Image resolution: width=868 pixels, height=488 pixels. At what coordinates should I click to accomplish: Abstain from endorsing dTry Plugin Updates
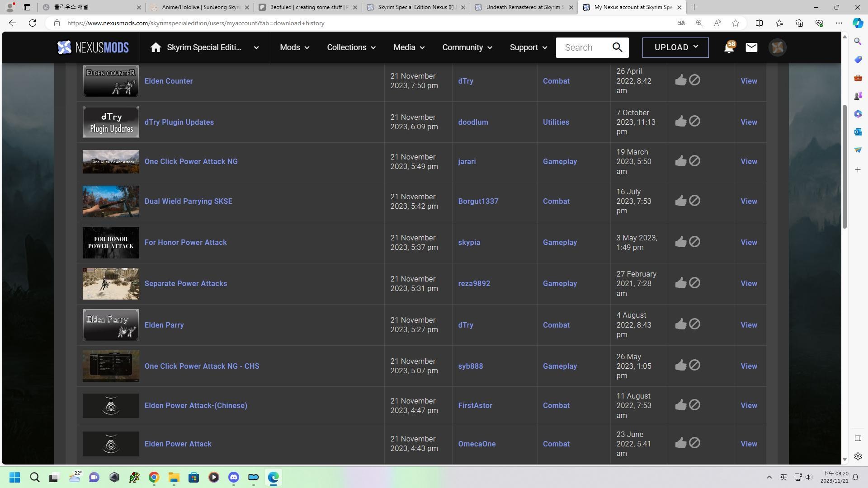coord(695,121)
